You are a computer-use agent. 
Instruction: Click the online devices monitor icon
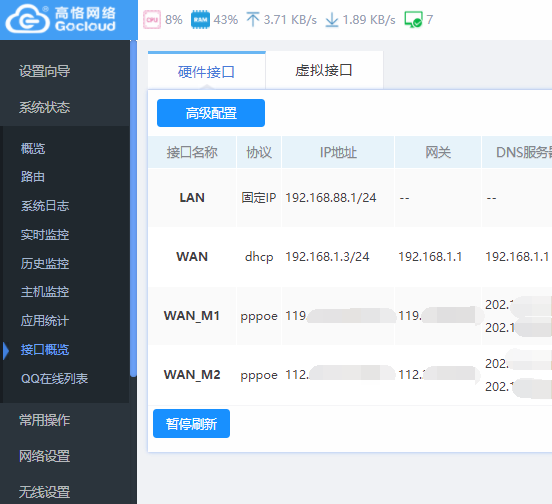[413, 19]
